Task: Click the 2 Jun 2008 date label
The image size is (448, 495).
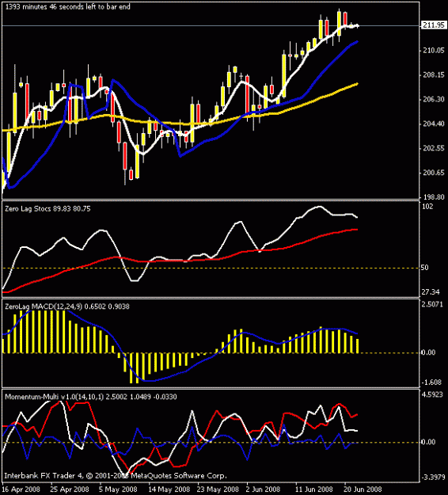Action: [x=263, y=489]
